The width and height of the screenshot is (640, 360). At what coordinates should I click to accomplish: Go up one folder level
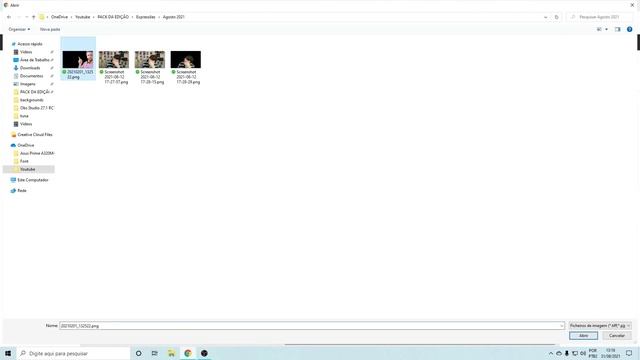coord(33,17)
